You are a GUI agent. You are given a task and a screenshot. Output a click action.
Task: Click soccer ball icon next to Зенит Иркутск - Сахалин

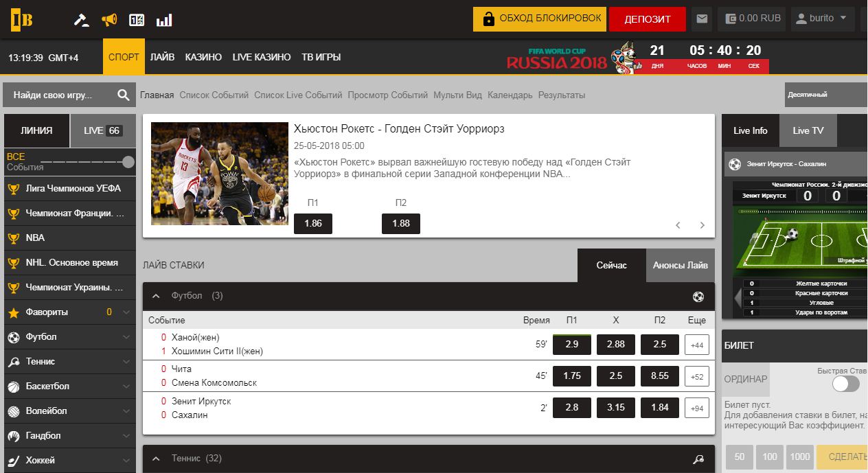[x=735, y=164]
